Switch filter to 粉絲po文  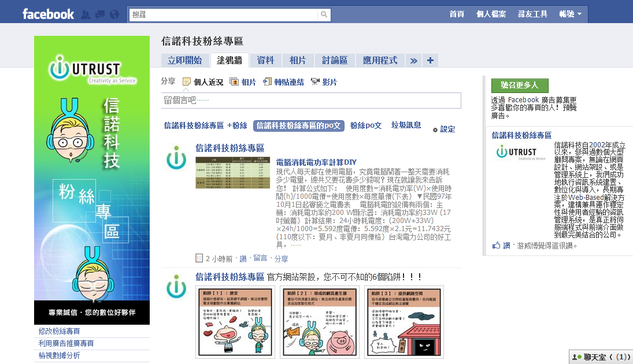pos(366,125)
